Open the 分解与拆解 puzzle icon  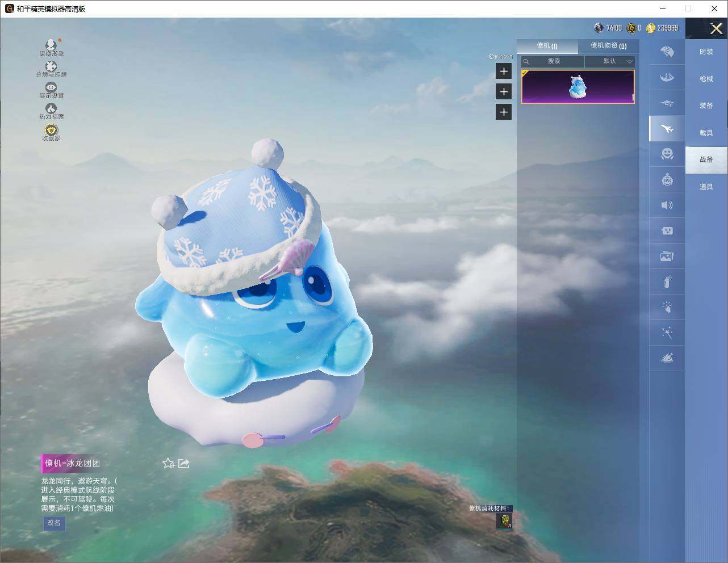click(51, 66)
